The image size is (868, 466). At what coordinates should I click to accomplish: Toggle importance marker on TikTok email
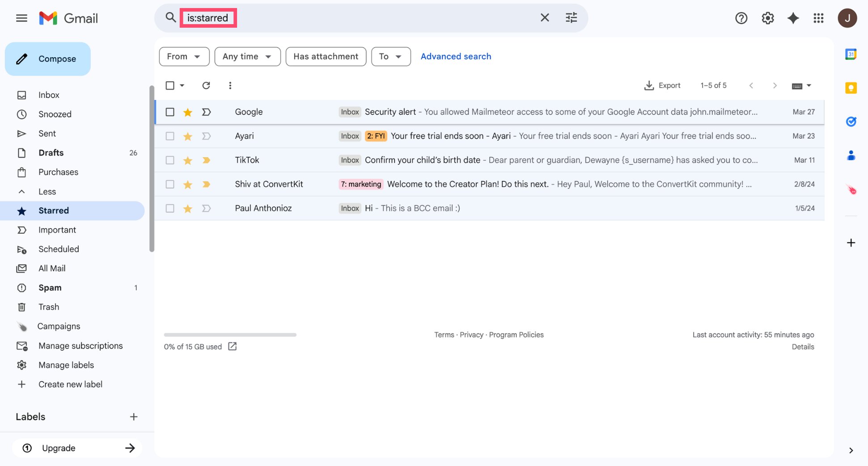pos(206,160)
